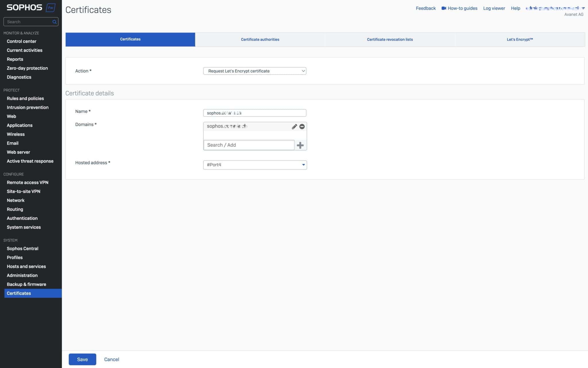Click the Save button
This screenshot has height=368, width=588.
click(82, 359)
